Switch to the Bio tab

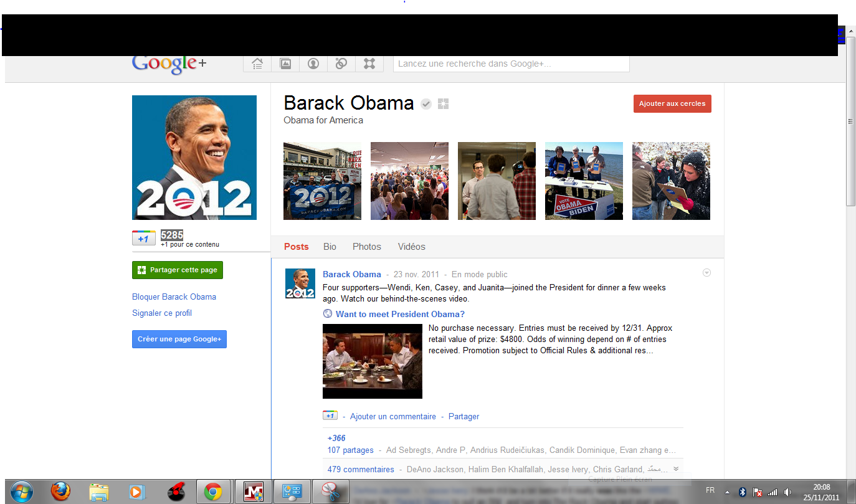pos(330,247)
